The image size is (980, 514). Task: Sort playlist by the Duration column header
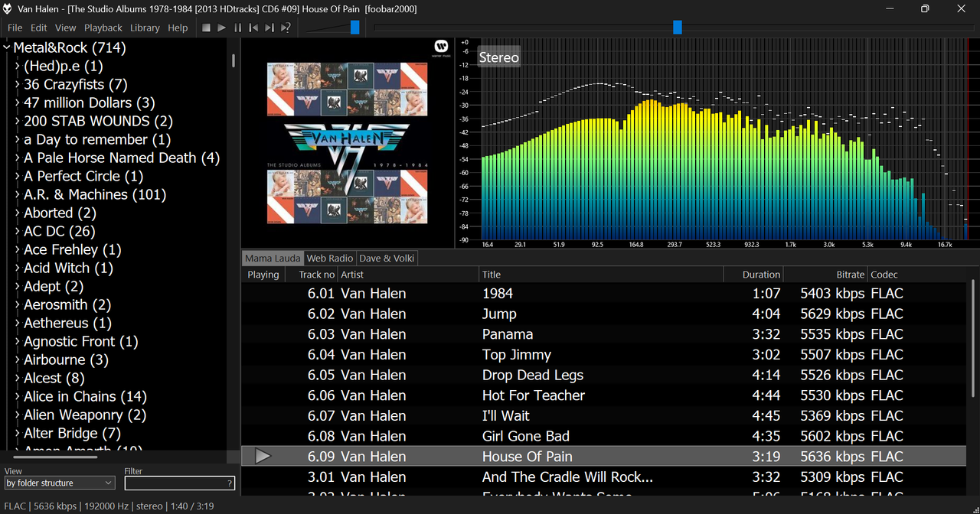tap(753, 275)
